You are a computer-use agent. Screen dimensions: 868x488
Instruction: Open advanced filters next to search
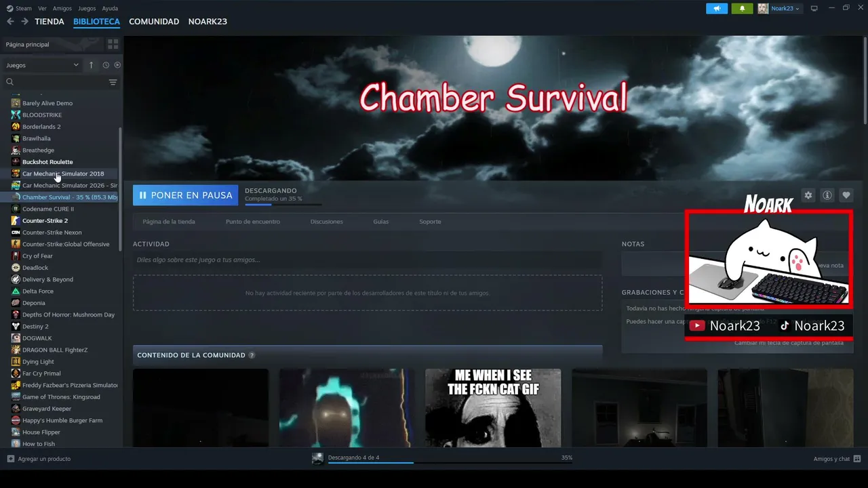(x=113, y=82)
